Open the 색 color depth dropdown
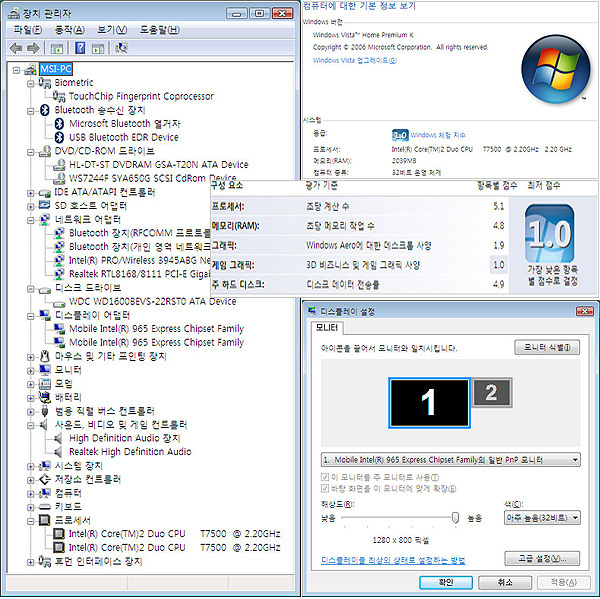 (x=542, y=518)
